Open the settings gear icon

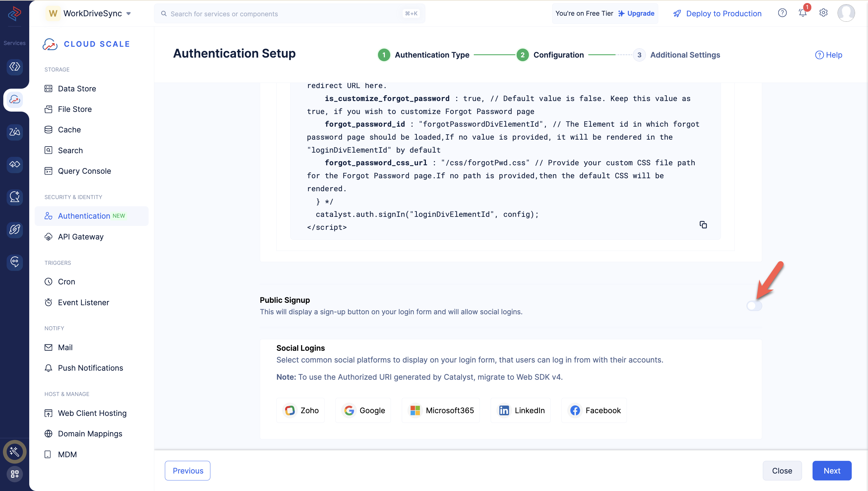[x=823, y=13]
